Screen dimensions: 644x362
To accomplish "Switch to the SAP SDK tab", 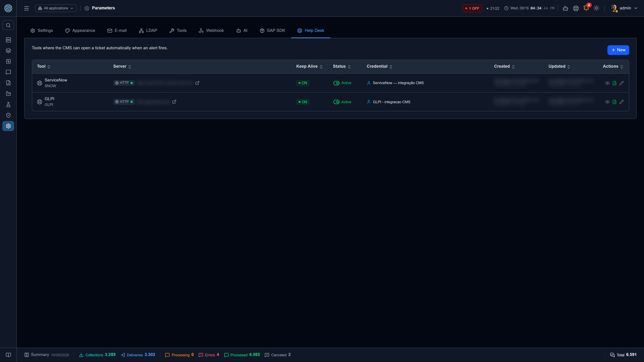I will click(272, 31).
